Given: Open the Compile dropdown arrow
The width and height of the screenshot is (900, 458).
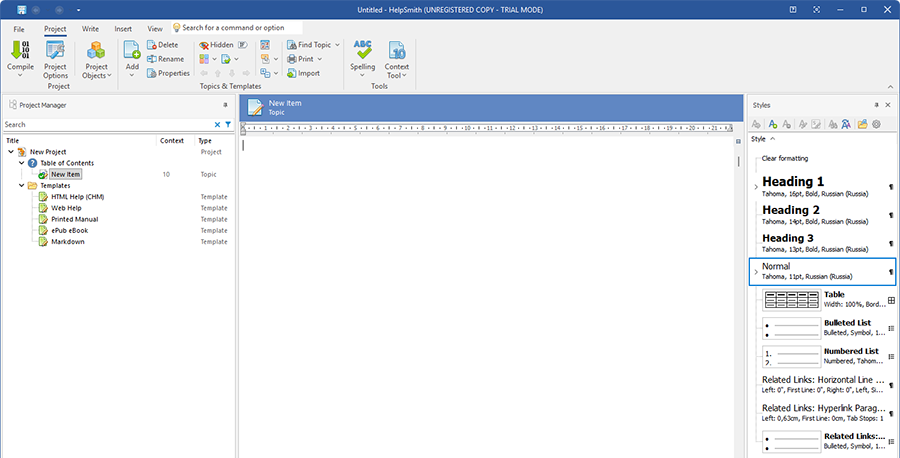Looking at the screenshot, I should 20,75.
